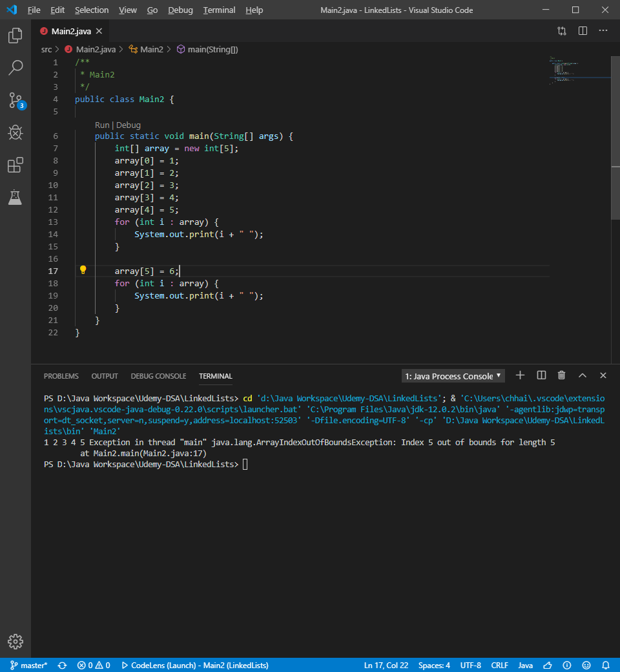
Task: Switch to the DEBUG CONSOLE tab
Action: (x=158, y=375)
